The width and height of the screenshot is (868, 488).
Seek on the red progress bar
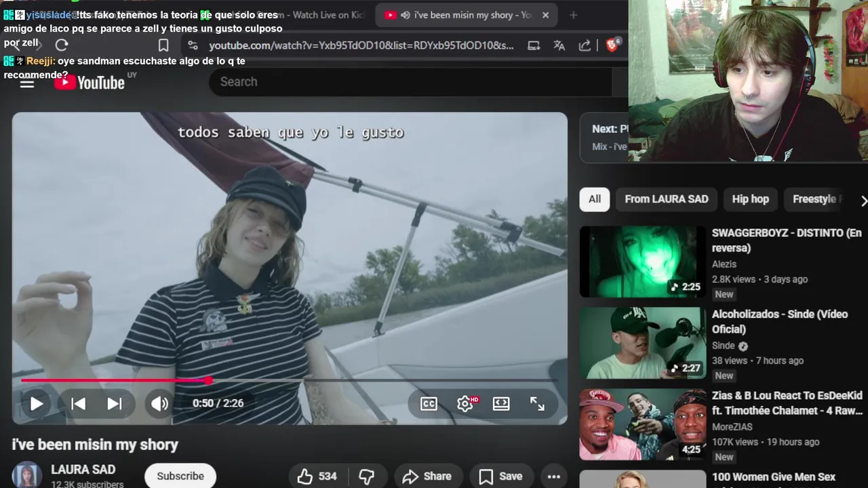click(290, 380)
